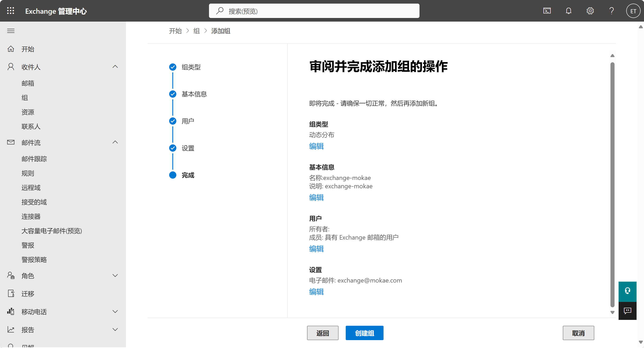Image resolution: width=644 pixels, height=348 pixels.
Task: Click the 完成 current step circle
Action: [x=173, y=175]
